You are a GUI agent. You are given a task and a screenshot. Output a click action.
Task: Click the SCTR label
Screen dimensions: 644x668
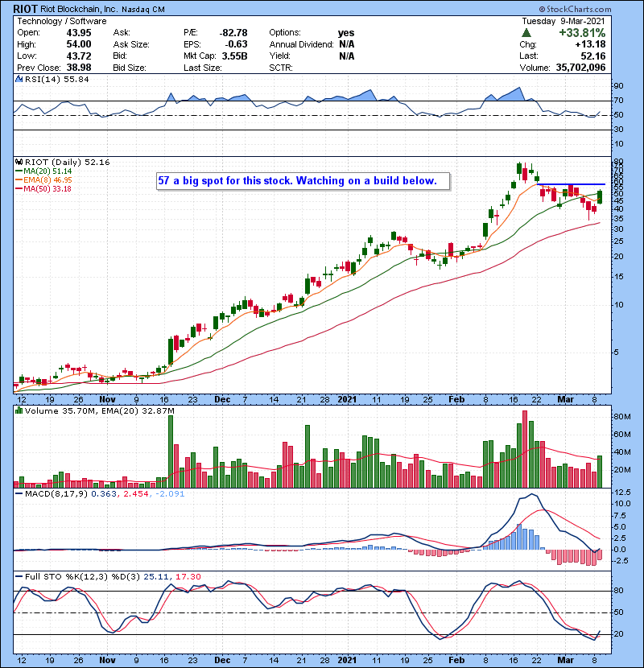pos(280,68)
